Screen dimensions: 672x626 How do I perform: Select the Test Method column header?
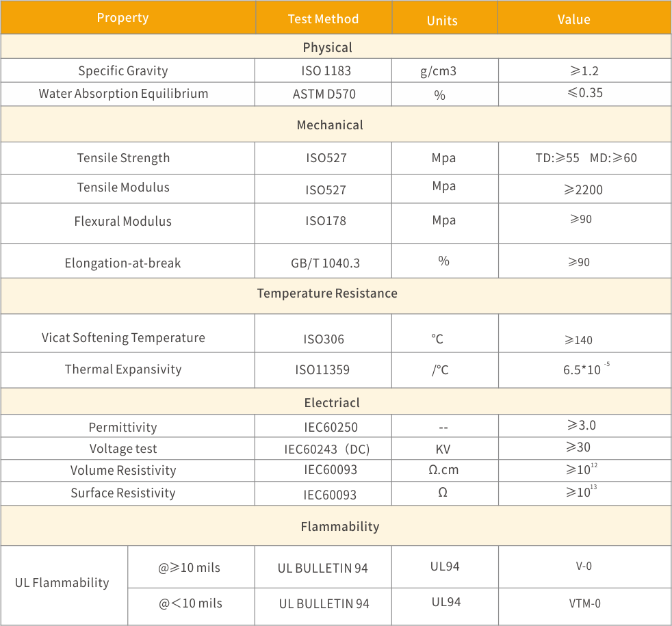coord(323,19)
